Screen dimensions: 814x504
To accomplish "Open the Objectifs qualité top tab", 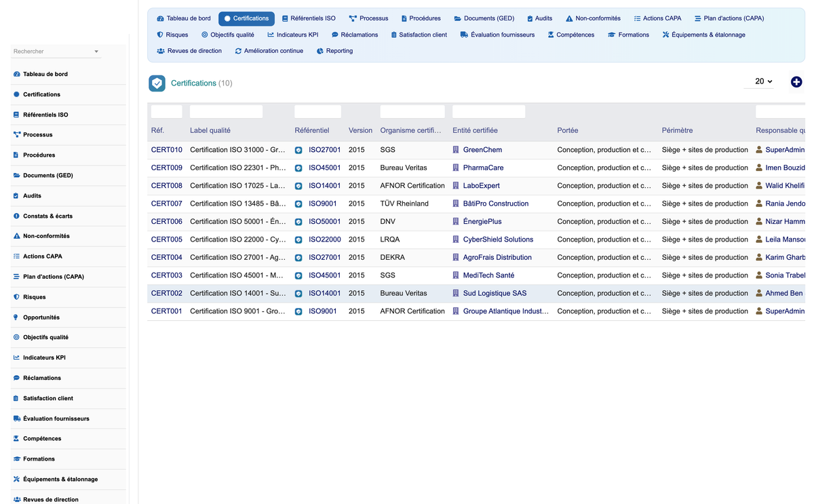I will tap(228, 35).
